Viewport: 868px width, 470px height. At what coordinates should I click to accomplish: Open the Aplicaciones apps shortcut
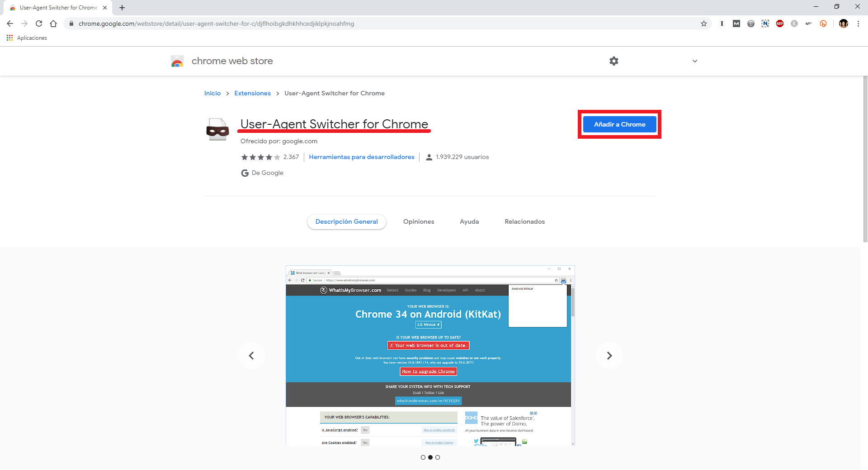coord(27,38)
